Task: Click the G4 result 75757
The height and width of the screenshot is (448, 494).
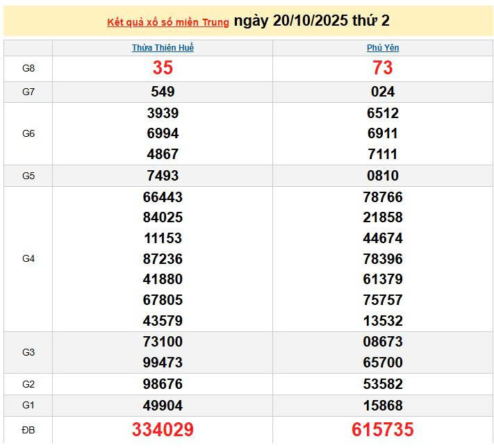Action: coord(383,300)
